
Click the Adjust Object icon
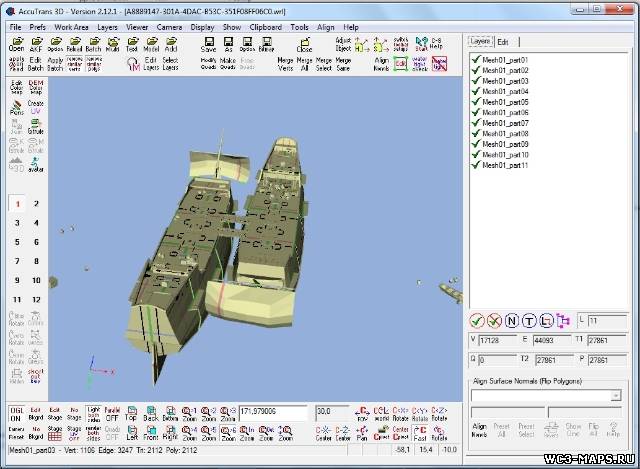tap(344, 43)
